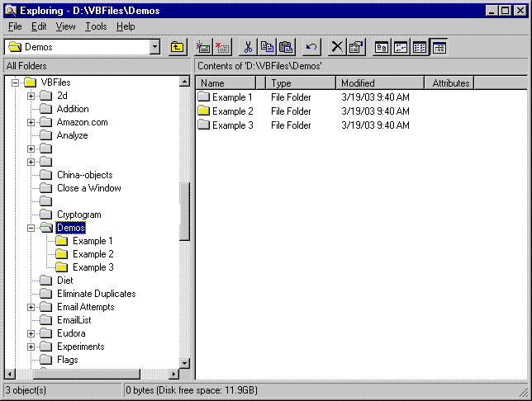The width and height of the screenshot is (532, 401).
Task: Collapse the VBFiles tree node
Action: point(15,83)
